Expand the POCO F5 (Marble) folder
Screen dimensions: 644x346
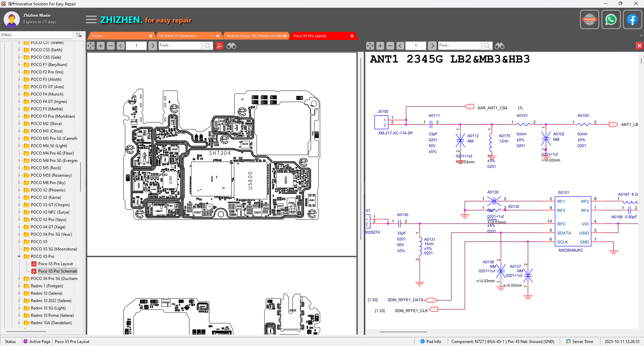[19, 109]
